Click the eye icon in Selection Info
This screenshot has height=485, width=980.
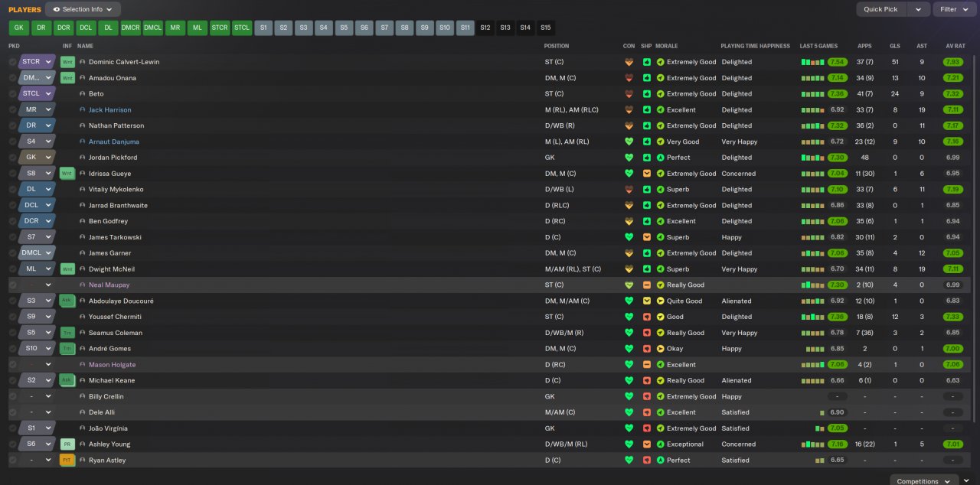pyautogui.click(x=57, y=9)
